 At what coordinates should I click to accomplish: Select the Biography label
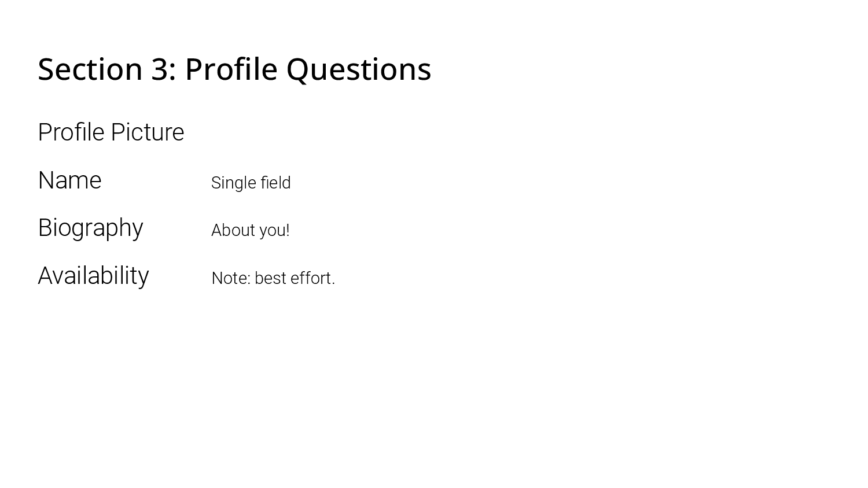[x=90, y=228]
